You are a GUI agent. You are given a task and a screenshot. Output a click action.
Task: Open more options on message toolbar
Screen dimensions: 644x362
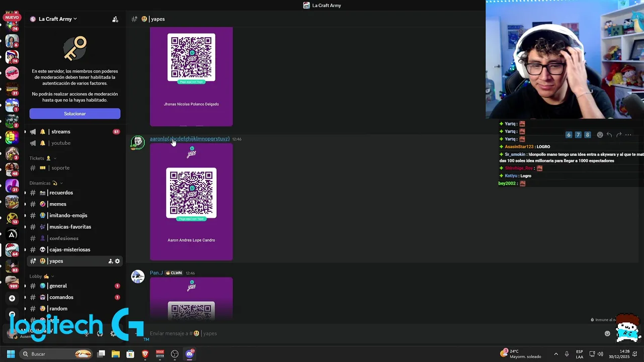(x=628, y=135)
